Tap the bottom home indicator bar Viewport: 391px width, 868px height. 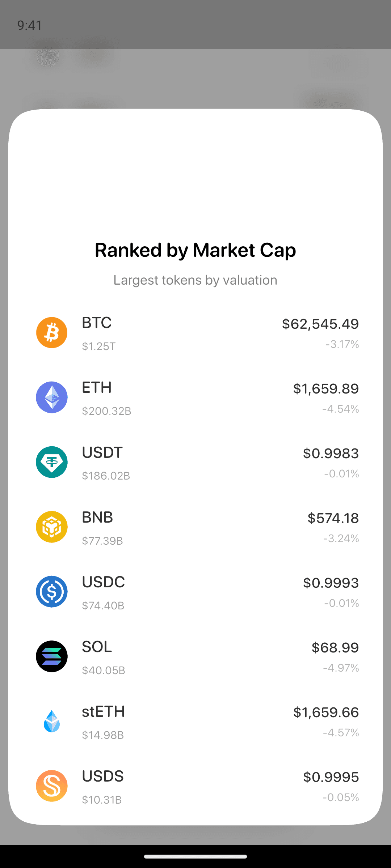(195, 856)
